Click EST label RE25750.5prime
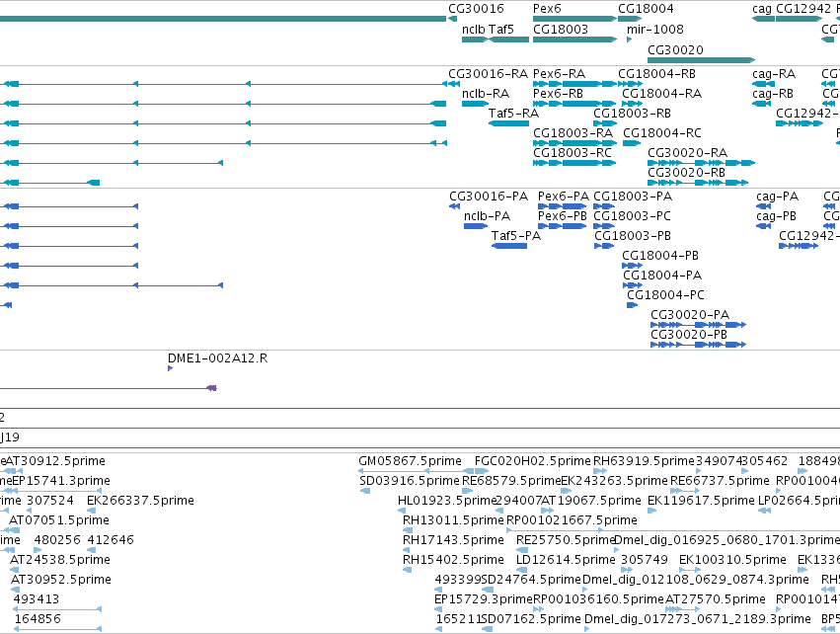 (566, 539)
